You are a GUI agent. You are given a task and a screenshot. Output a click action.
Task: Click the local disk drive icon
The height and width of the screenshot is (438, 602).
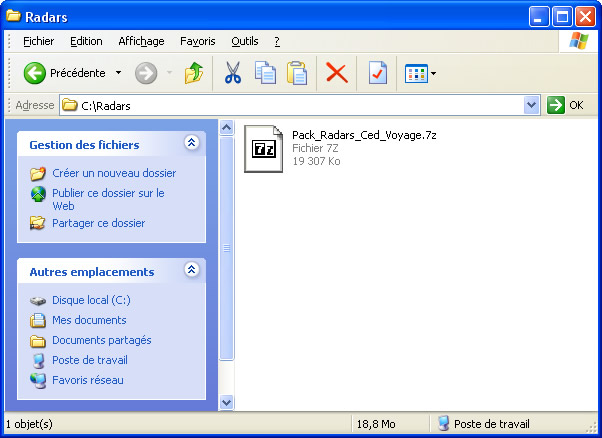(38, 301)
